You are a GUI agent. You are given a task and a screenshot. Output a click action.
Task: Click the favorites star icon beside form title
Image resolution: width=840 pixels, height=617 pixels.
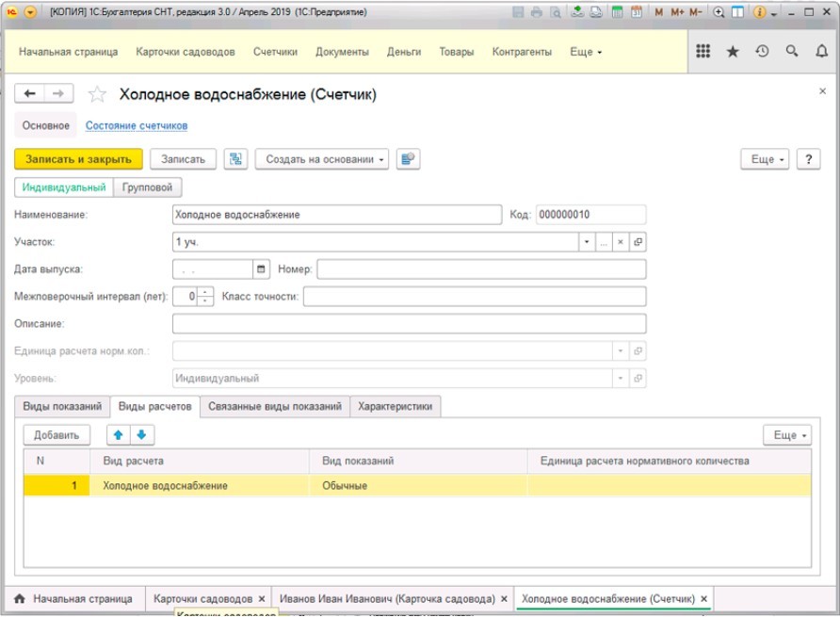pyautogui.click(x=95, y=94)
